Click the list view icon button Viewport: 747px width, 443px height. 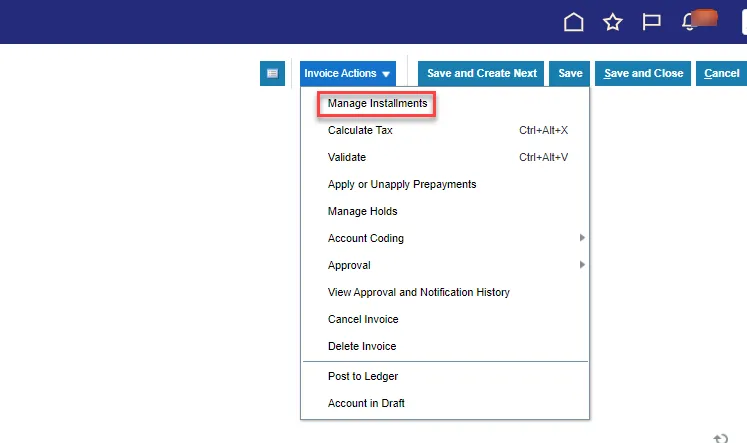tap(273, 73)
